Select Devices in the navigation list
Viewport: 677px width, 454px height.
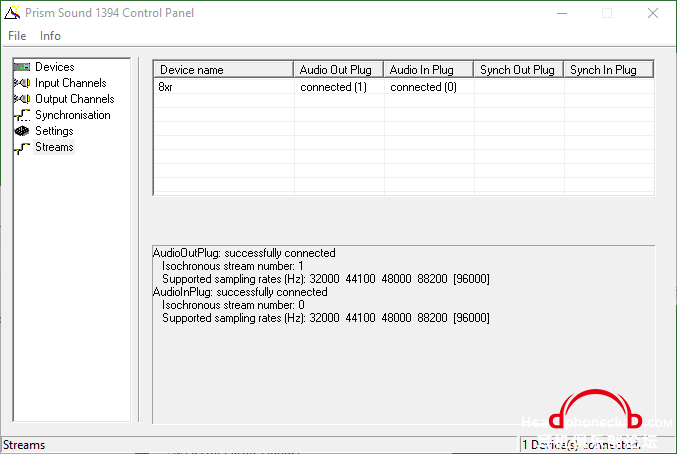[x=55, y=67]
